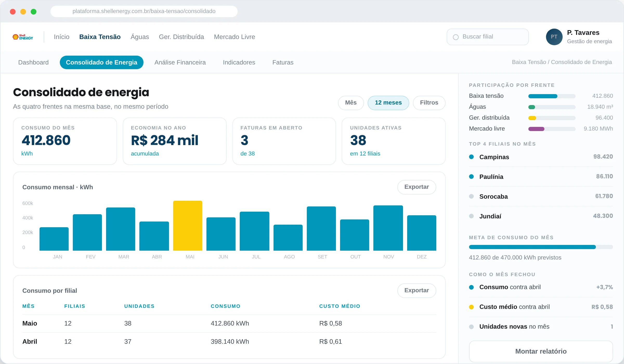The width and height of the screenshot is (624, 364).
Task: Click the Economia no ano card
Action: (x=174, y=141)
